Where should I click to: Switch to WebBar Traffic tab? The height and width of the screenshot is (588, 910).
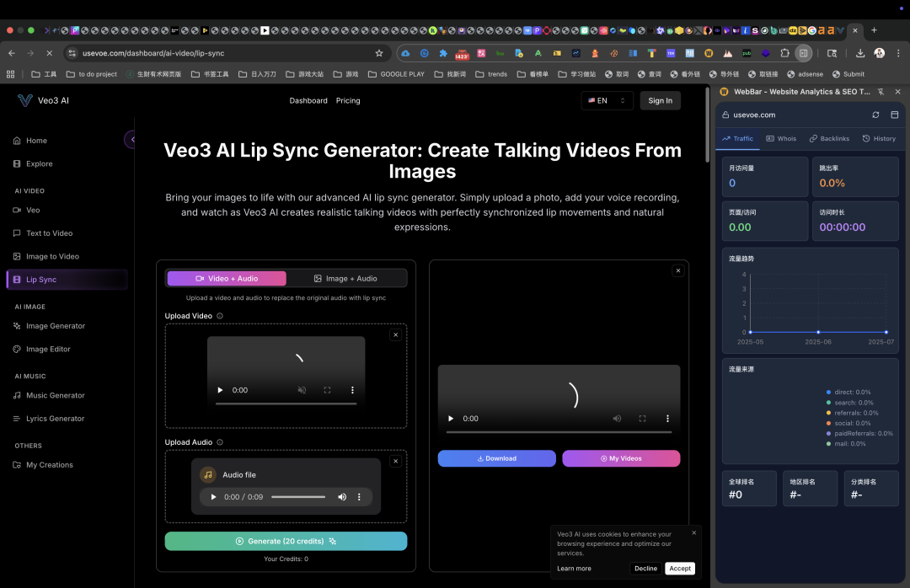737,139
